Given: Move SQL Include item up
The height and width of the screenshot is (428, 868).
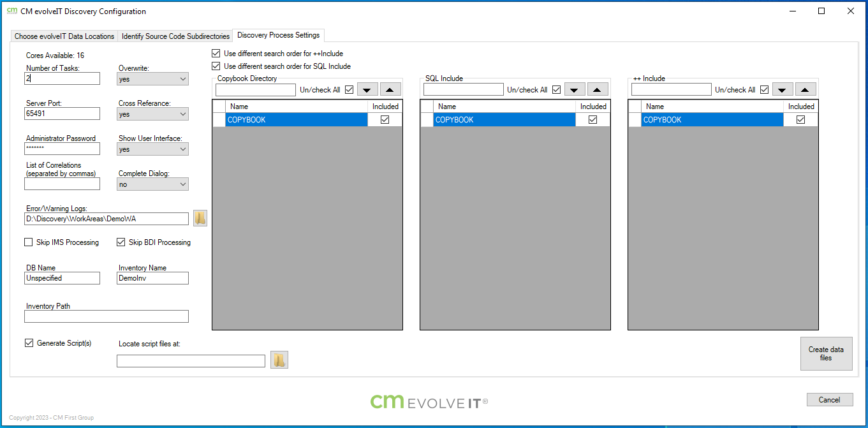Looking at the screenshot, I should [x=598, y=90].
